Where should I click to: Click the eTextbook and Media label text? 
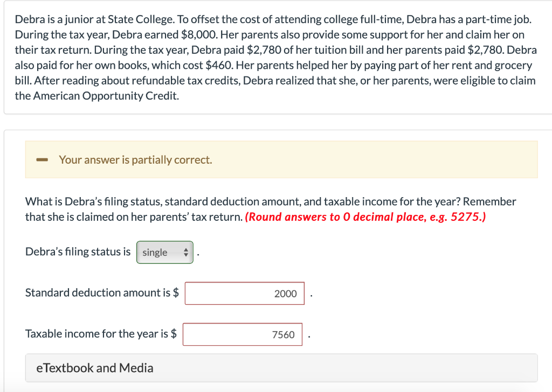[x=95, y=368]
